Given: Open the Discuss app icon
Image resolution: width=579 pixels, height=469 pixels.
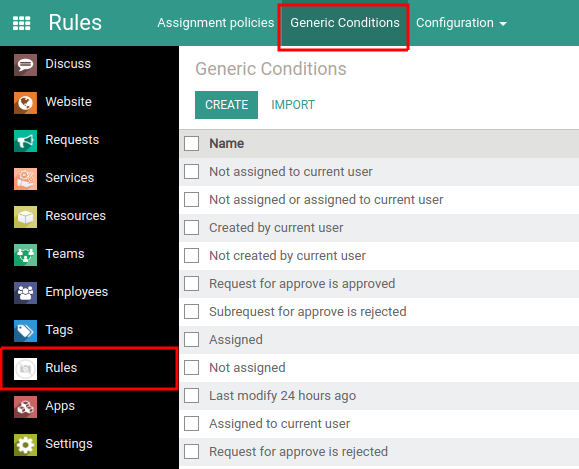Looking at the screenshot, I should point(25,65).
